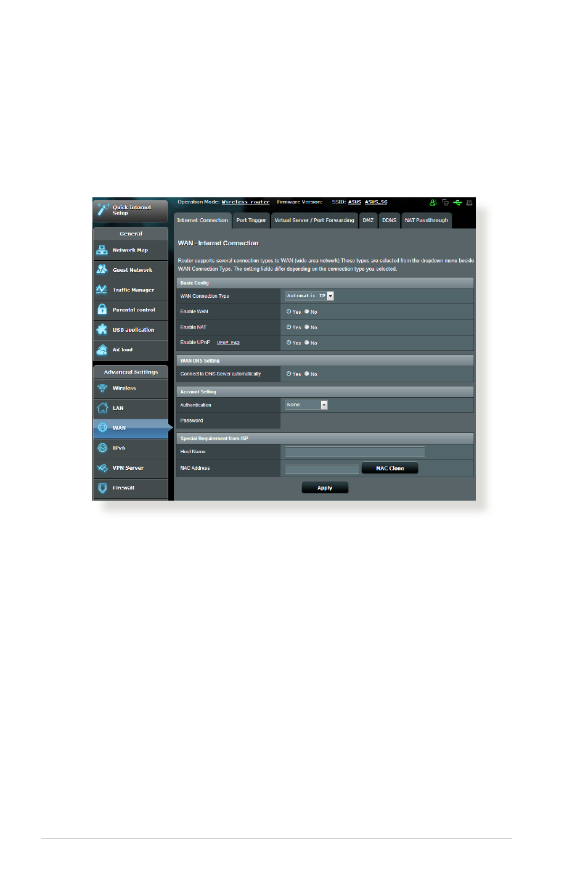Open the DMZ tab
The image size is (588, 886).
[368, 221]
